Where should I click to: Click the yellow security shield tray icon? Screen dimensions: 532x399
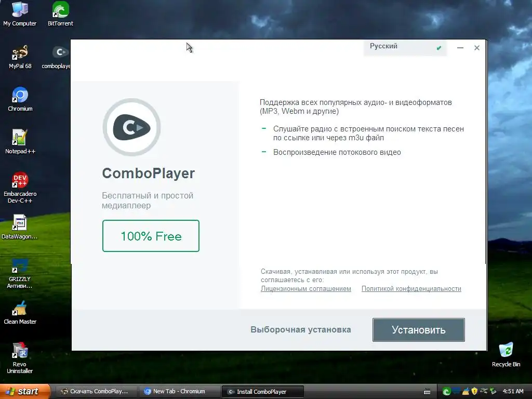474,392
